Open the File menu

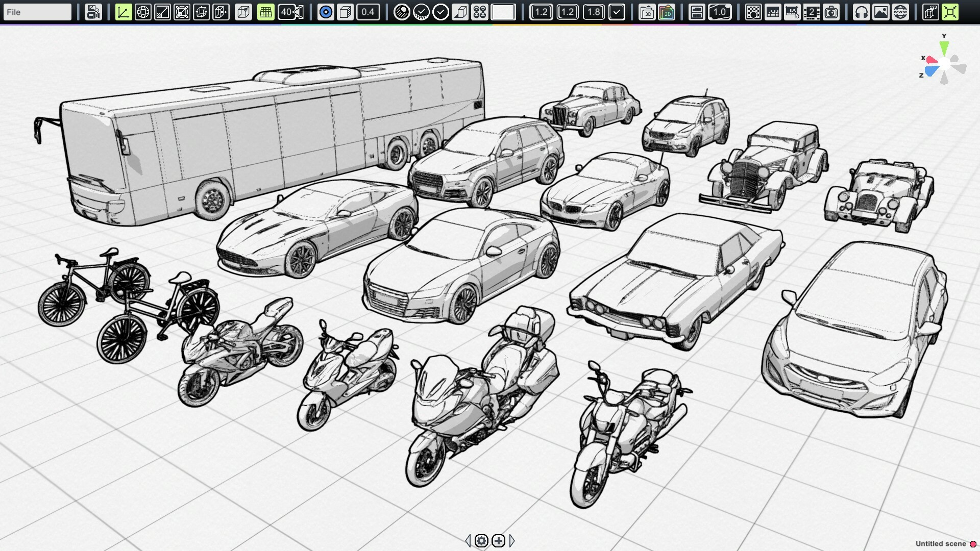coord(37,12)
